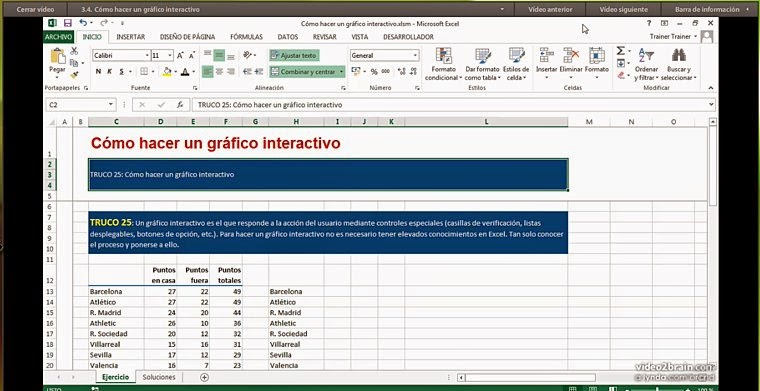Image resolution: width=760 pixels, height=391 pixels.
Task: Toggle top vertical alignment
Action: tap(207, 55)
